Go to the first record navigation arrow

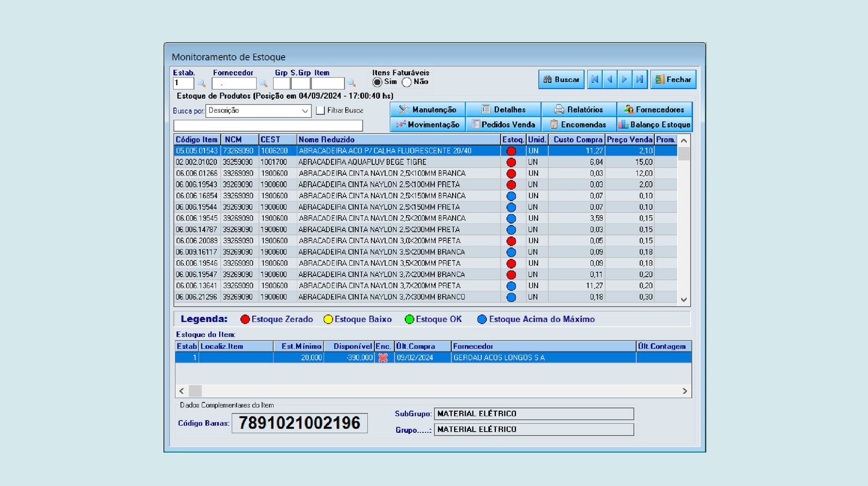[595, 79]
